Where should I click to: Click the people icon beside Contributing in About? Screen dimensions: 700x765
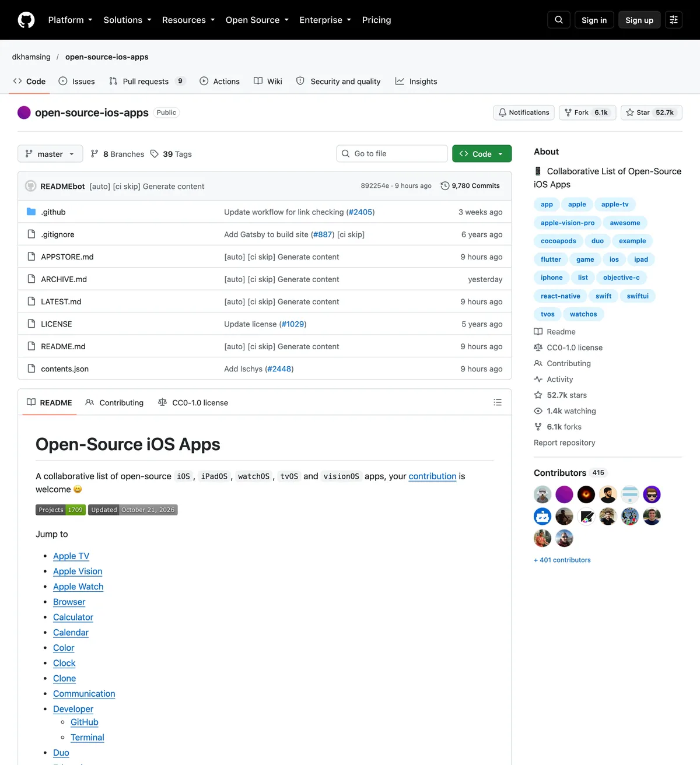538,363
